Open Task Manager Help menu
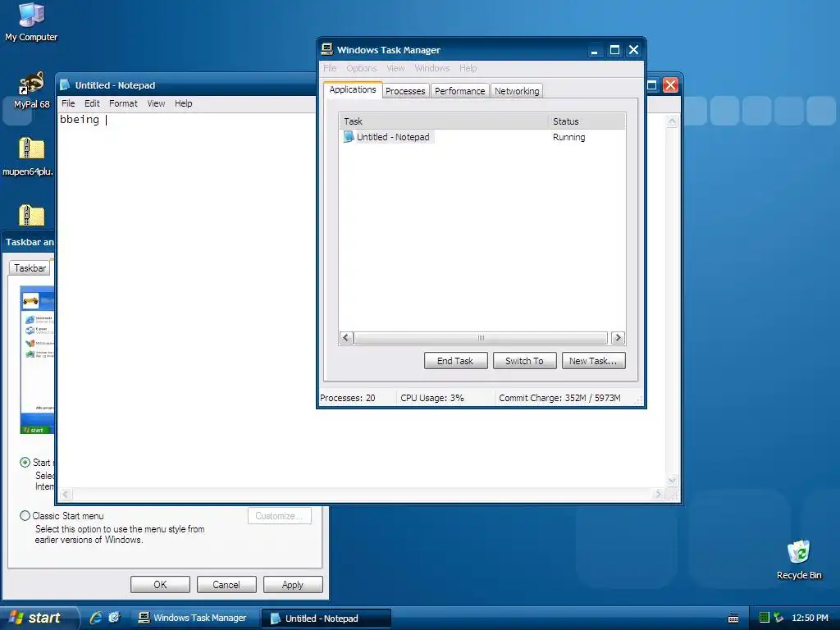Screen dimensions: 840x630 point(468,68)
